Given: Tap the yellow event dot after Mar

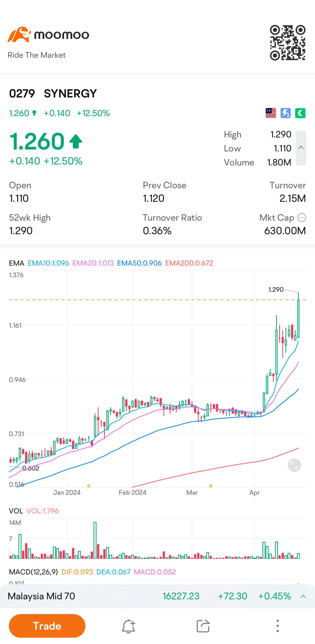Looking at the screenshot, I should [210, 486].
